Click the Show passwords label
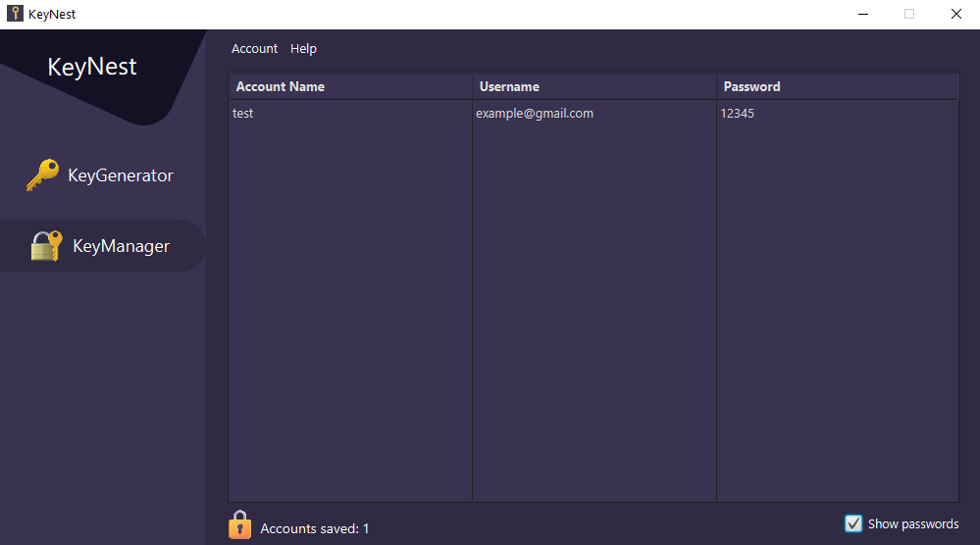This screenshot has height=545, width=980. point(913,523)
